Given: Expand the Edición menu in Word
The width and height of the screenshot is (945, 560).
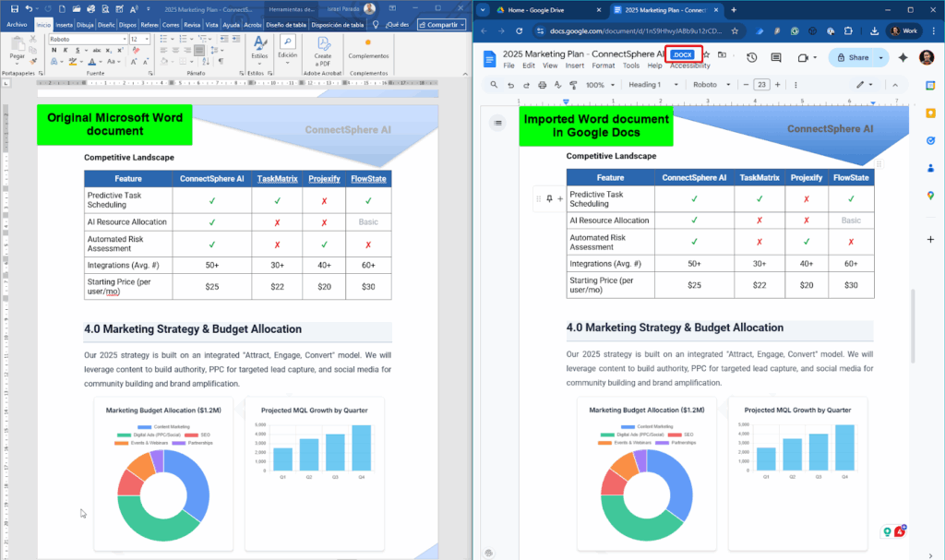Looking at the screenshot, I should [x=288, y=50].
